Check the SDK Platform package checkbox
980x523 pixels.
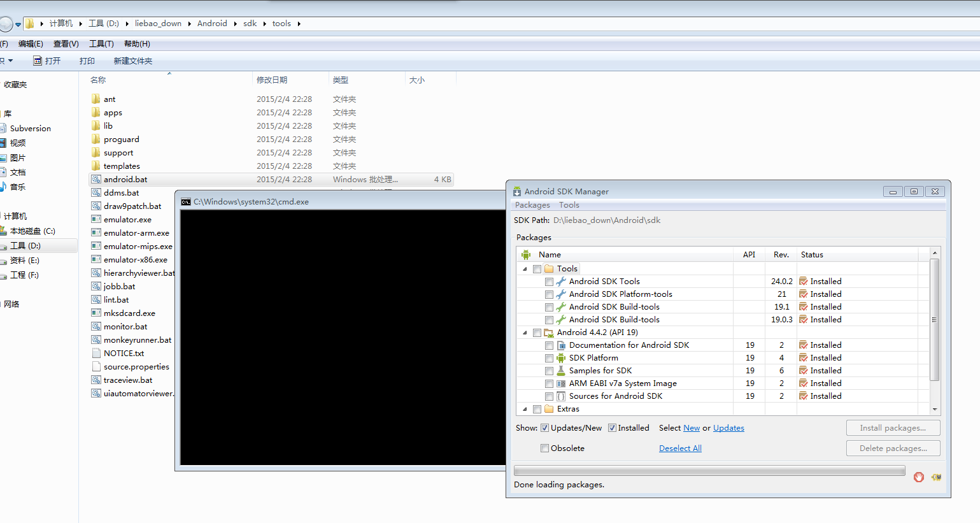point(549,358)
